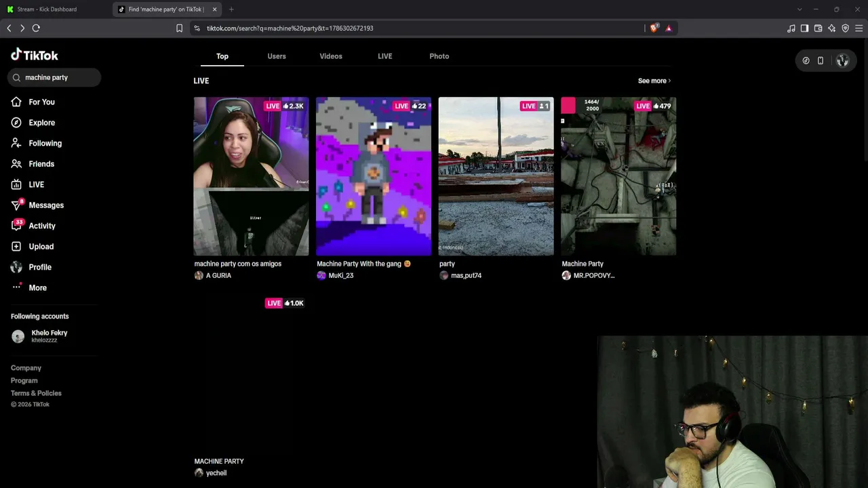The width and height of the screenshot is (868, 488).
Task: Open Terms & Policies footer link
Action: 36,393
